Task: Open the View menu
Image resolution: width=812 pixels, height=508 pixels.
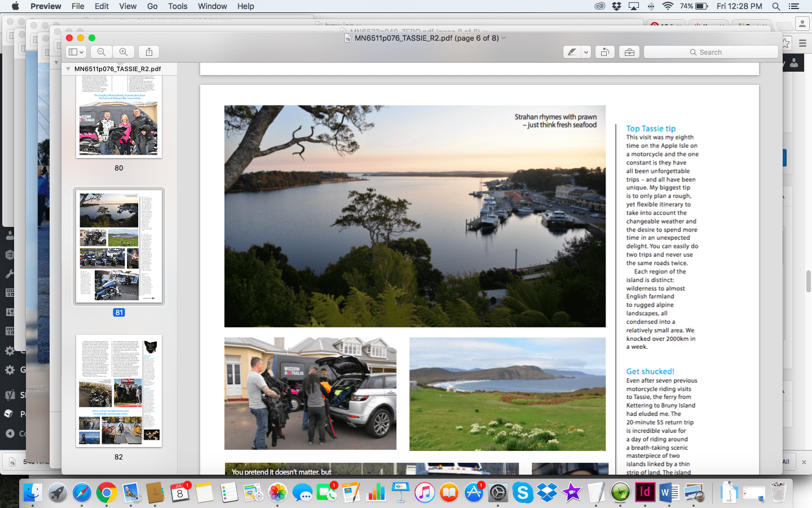Action: coord(127,6)
